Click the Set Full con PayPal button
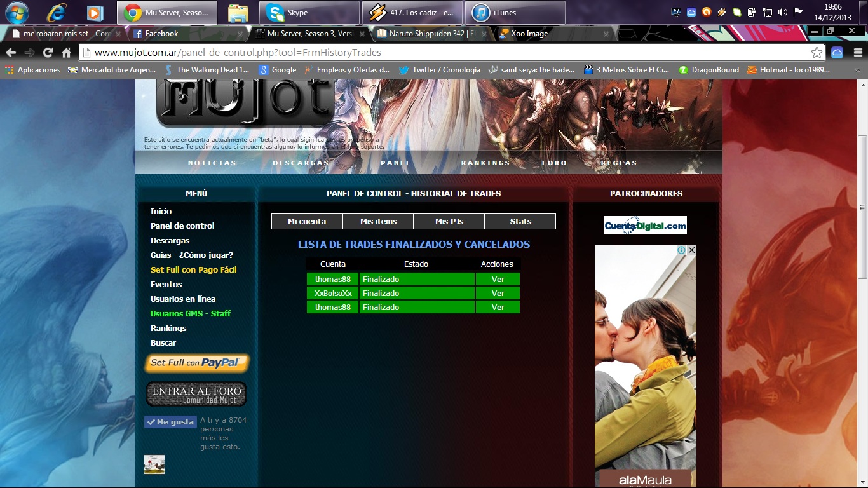The image size is (868, 488). pyautogui.click(x=197, y=363)
